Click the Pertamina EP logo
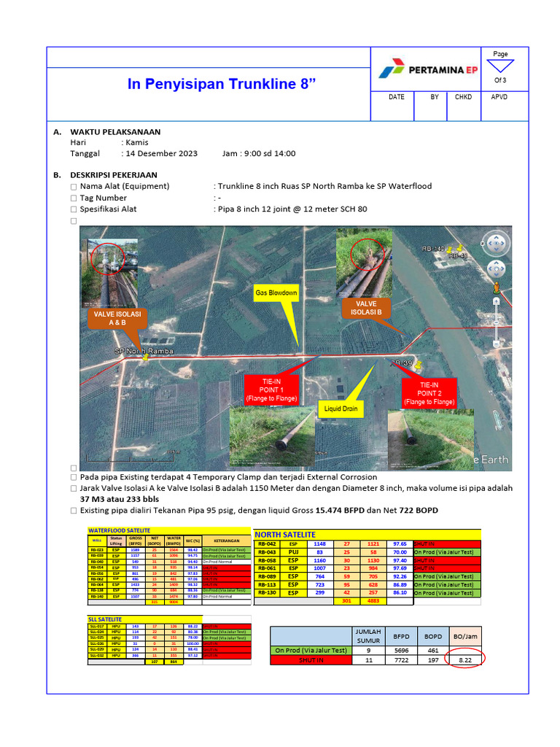 pos(427,69)
